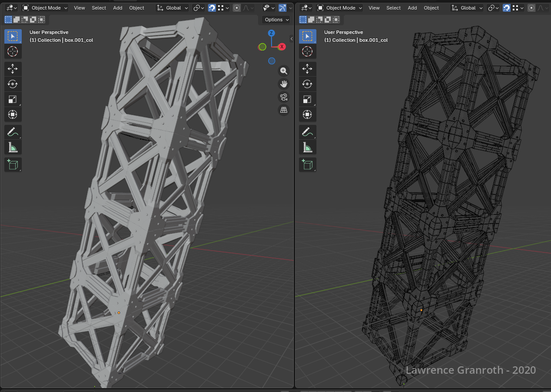
Task: Choose the Annotate pencil tool in right viewport
Action: tap(307, 132)
